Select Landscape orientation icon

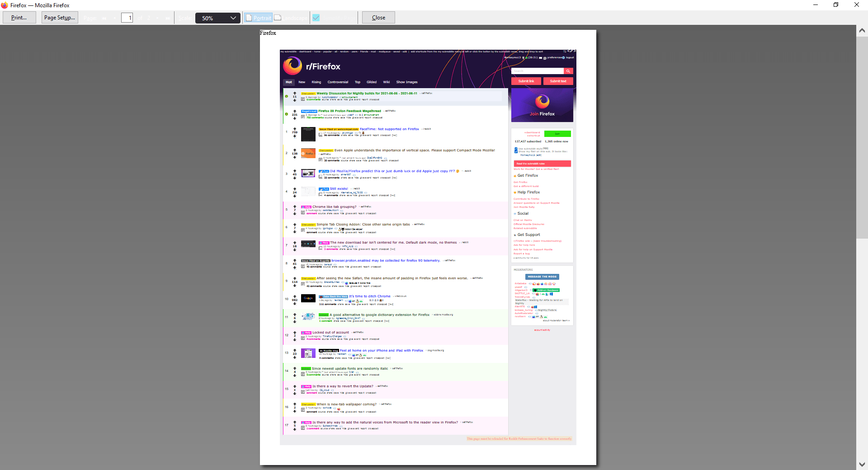tap(278, 17)
